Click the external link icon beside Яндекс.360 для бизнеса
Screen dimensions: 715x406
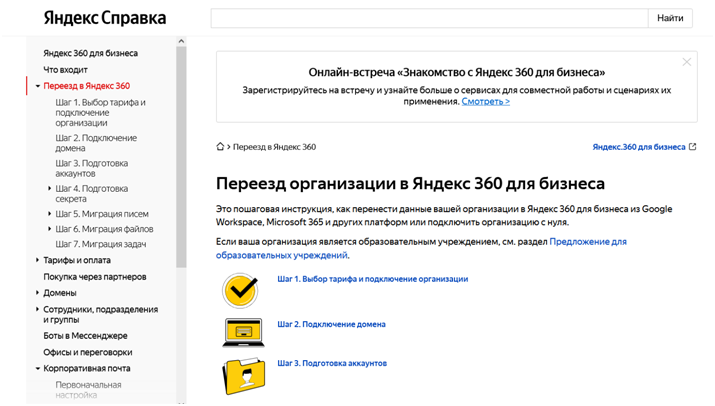point(693,146)
